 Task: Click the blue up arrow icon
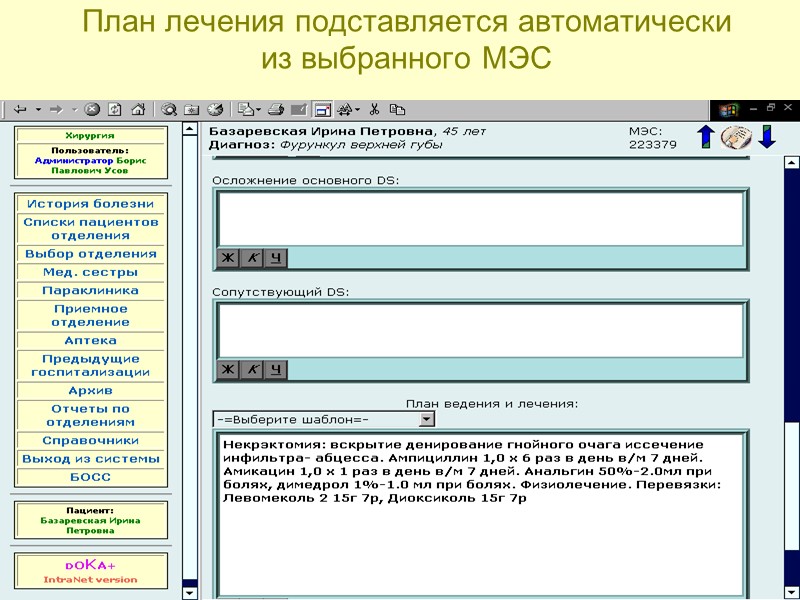tap(706, 137)
